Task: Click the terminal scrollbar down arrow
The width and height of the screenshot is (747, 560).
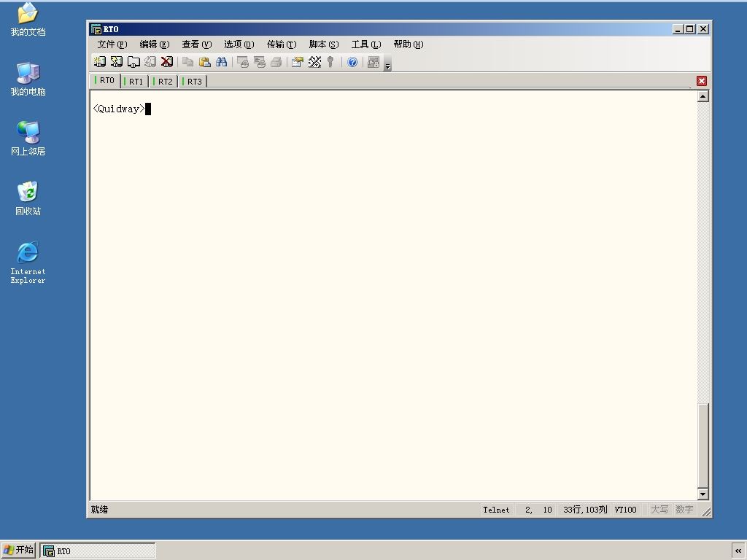Action: (x=703, y=494)
